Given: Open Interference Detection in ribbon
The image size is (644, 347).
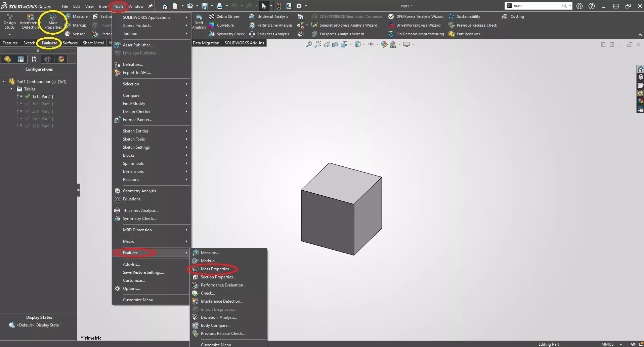Looking at the screenshot, I should (x=30, y=22).
